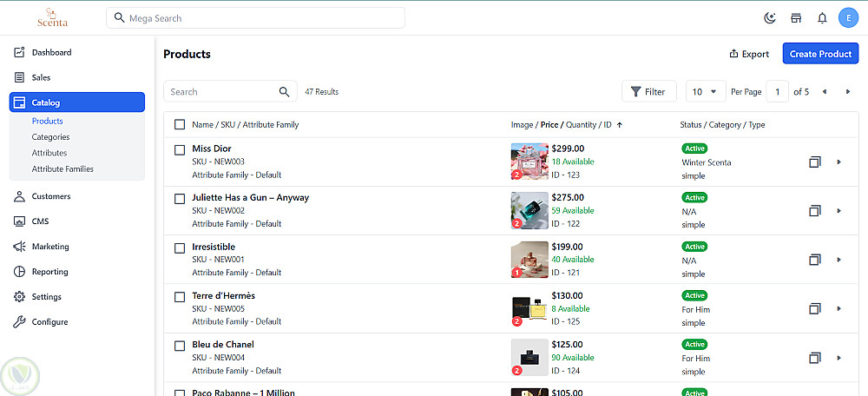
Task: Copy the Terre d'Hermès product
Action: (x=814, y=308)
